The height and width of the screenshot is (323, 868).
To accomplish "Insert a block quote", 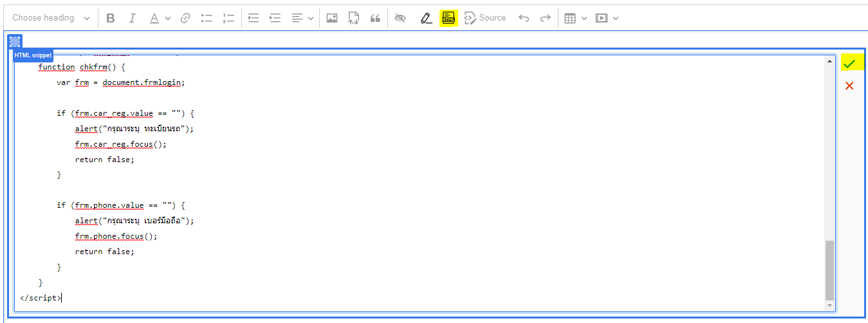I will point(375,18).
